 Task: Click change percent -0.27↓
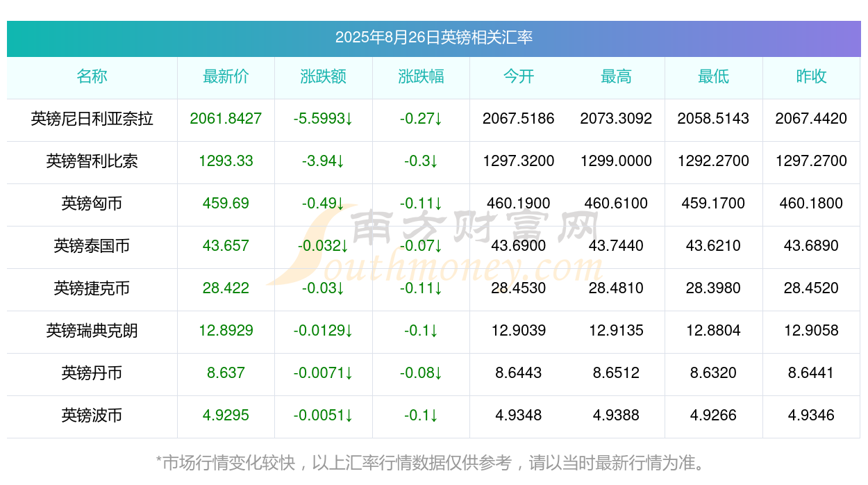(421, 119)
